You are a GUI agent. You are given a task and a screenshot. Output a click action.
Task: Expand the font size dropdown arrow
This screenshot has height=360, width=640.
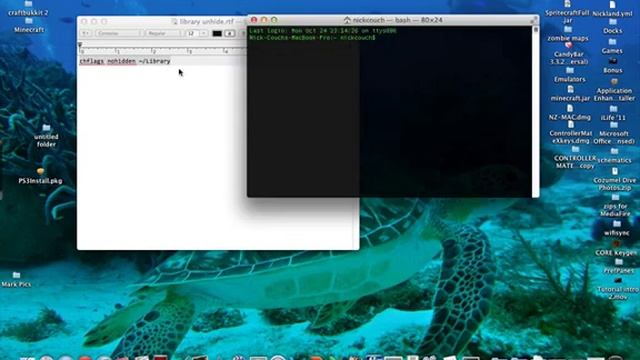click(x=203, y=33)
